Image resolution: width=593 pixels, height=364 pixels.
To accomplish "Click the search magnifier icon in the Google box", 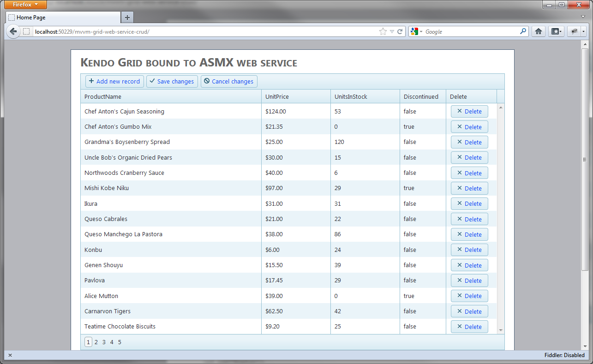I will pyautogui.click(x=523, y=31).
